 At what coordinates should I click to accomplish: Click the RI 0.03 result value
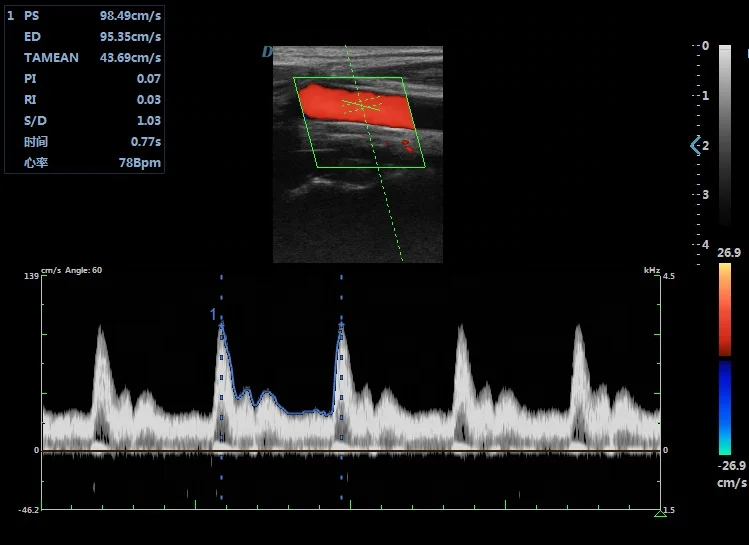point(148,99)
